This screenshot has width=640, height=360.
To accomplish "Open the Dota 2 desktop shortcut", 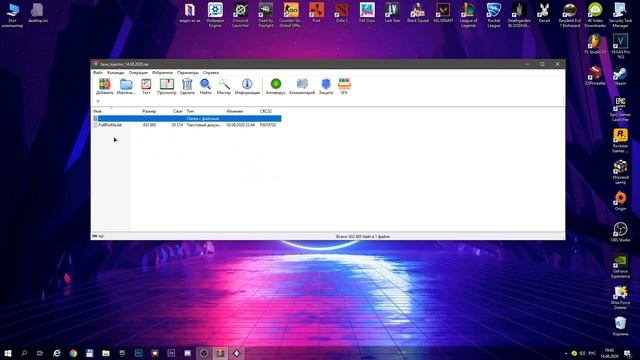I will pyautogui.click(x=342, y=13).
